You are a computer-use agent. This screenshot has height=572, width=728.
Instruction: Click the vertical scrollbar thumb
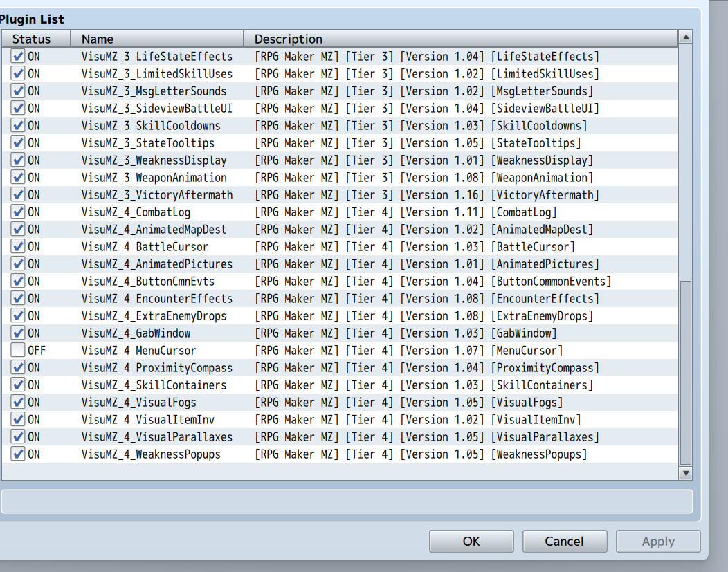(686, 373)
